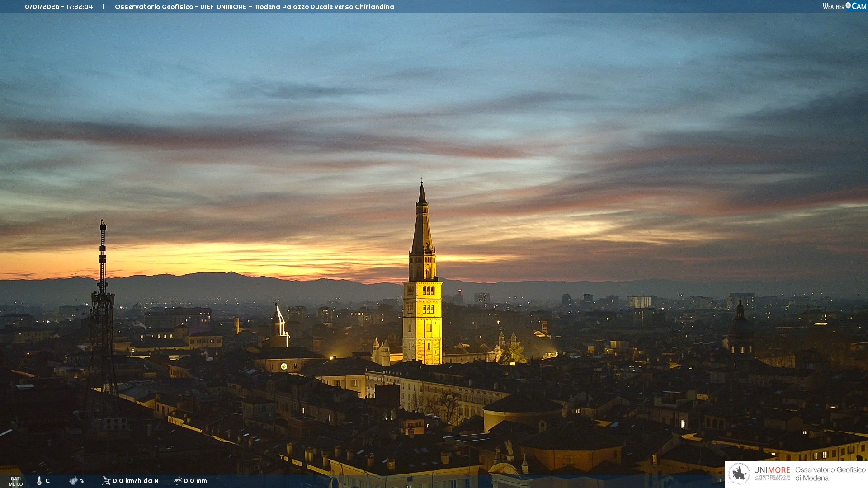The height and width of the screenshot is (488, 868).
Task: Click the illuminated Ghirlandina bell tower
Action: point(422,321)
